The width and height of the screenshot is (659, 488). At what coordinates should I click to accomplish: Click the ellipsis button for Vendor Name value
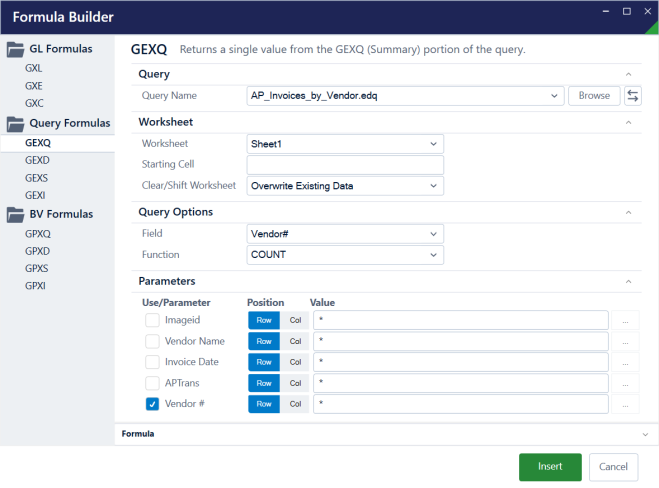(x=625, y=341)
